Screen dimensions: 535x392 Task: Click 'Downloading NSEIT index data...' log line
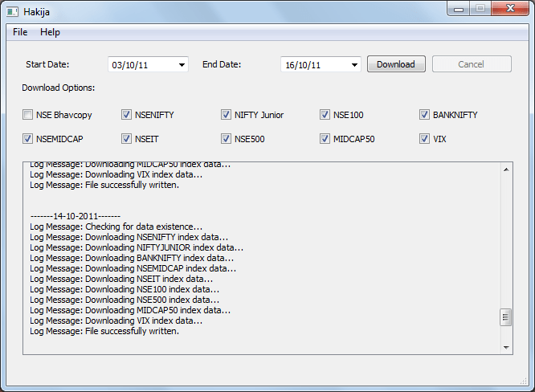[x=121, y=279]
